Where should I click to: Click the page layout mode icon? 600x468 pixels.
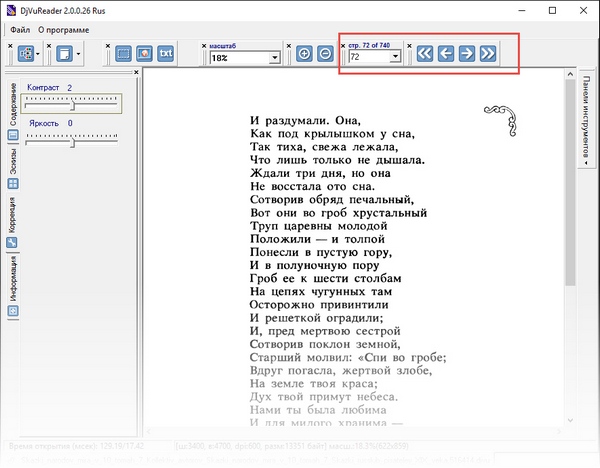(x=26, y=54)
